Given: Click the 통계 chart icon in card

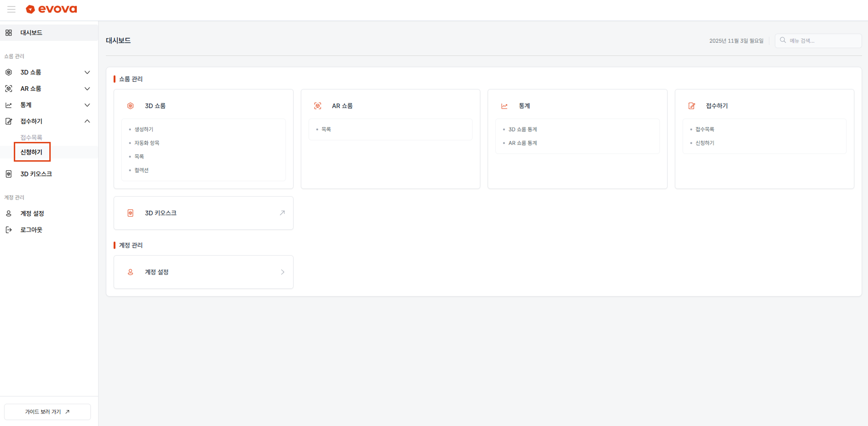Looking at the screenshot, I should (504, 106).
